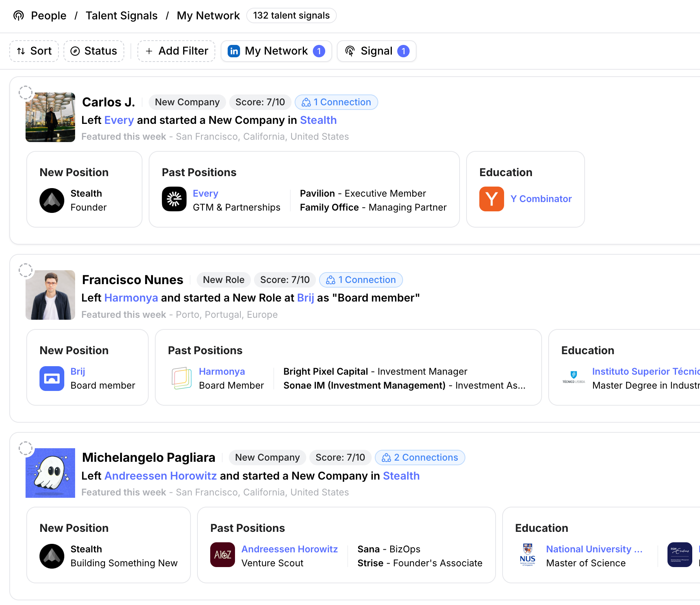This screenshot has width=700, height=605.
Task: Open Francisco Nunes' profile photo
Action: (50, 295)
